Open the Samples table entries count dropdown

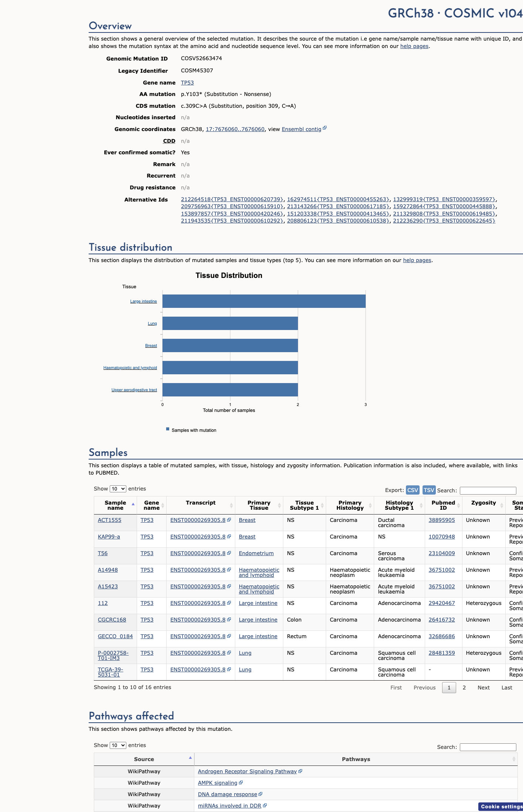[x=118, y=489]
